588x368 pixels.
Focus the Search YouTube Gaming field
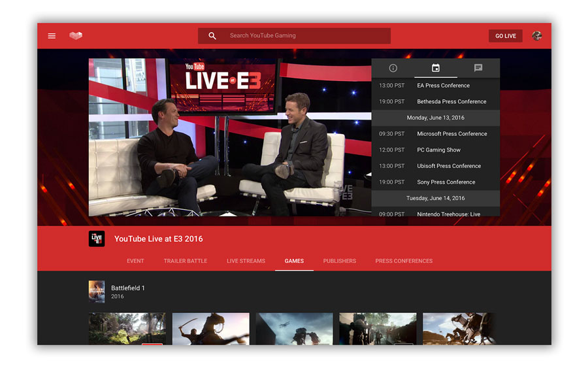tap(295, 36)
